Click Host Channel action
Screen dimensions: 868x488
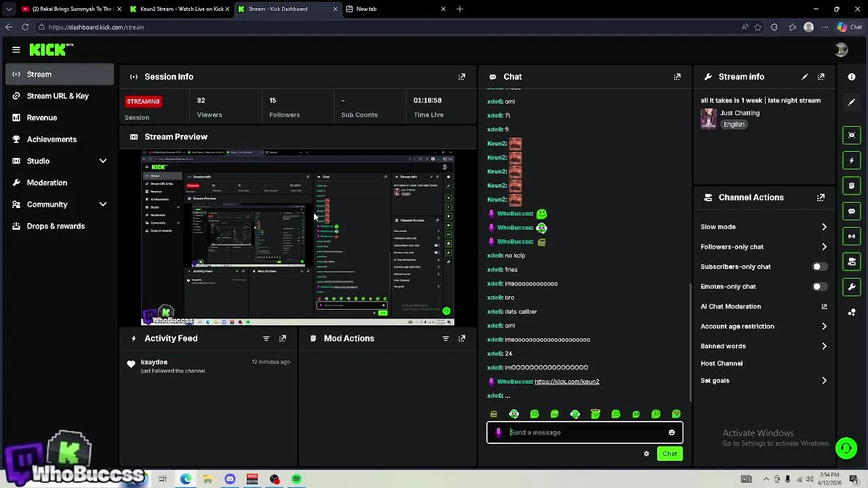coord(722,363)
